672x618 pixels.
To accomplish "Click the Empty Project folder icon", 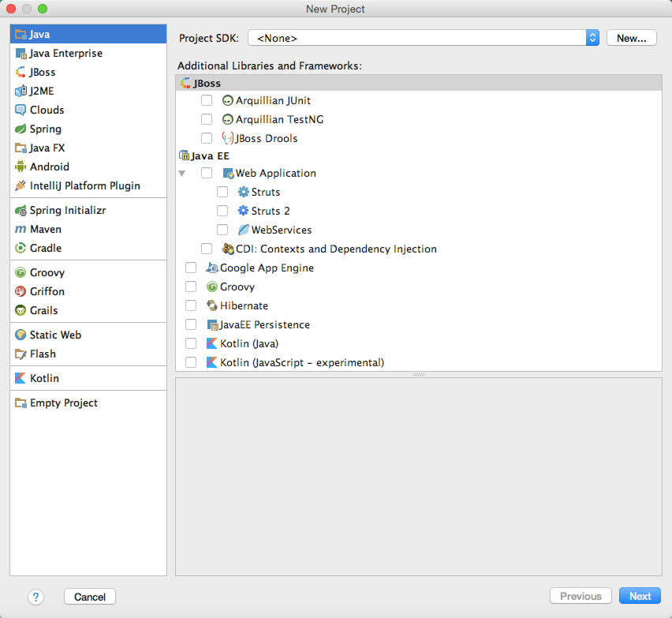I will tap(21, 403).
